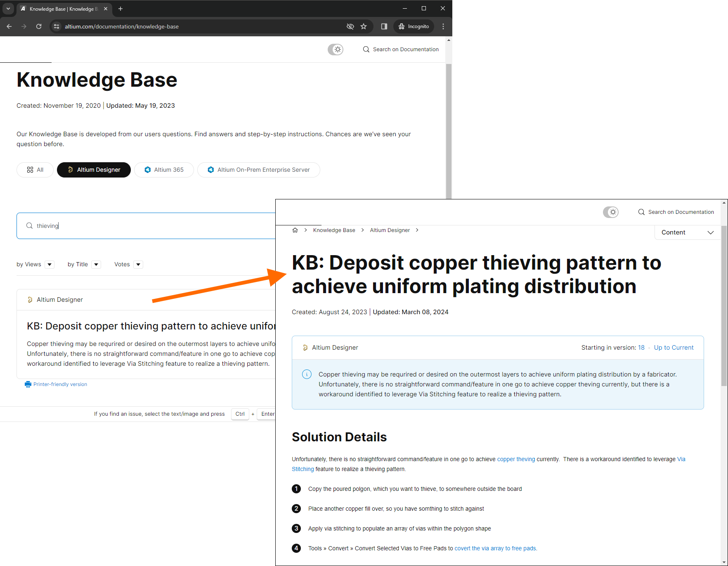Click the printer icon
728x566 pixels.
[x=28, y=384]
